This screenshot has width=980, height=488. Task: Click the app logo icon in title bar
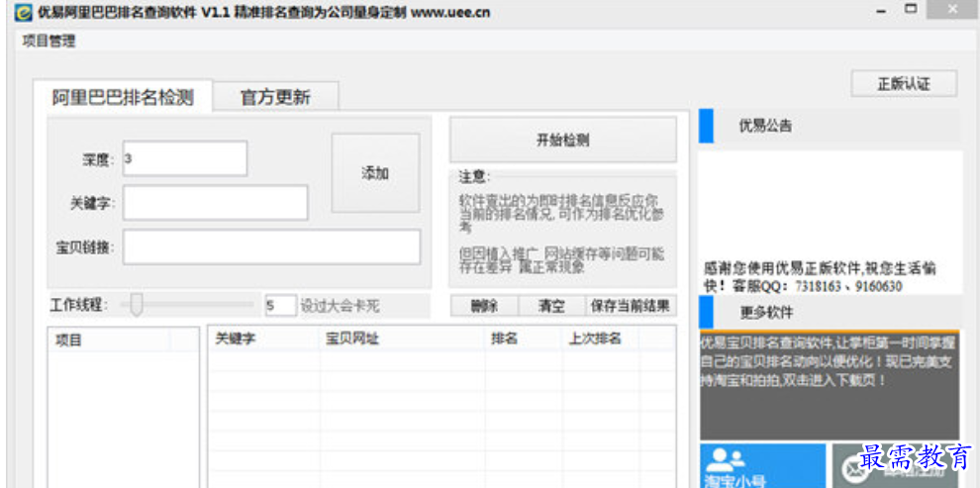pos(23,12)
